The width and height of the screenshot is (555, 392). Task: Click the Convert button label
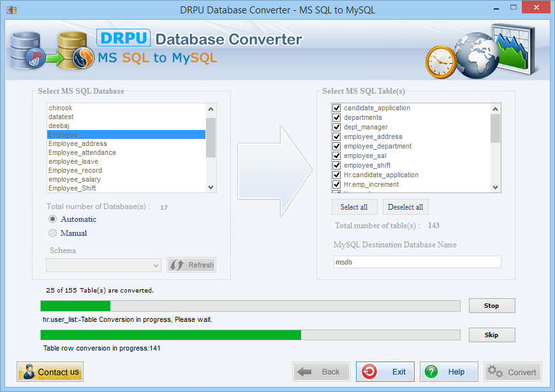click(522, 372)
